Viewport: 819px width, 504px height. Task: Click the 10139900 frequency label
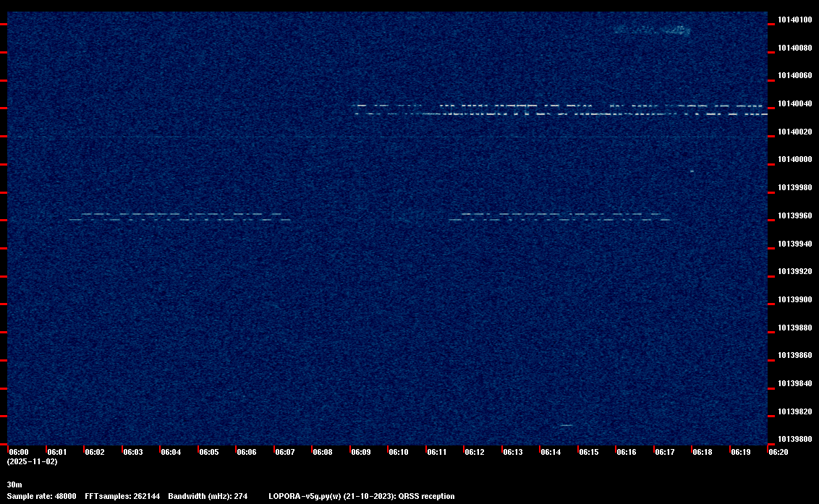[794, 300]
